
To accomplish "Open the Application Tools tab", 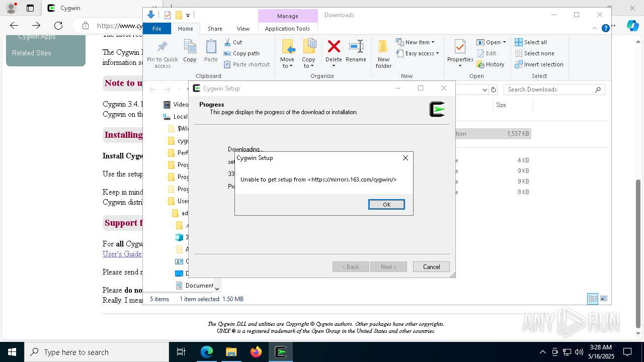I will (x=287, y=29).
